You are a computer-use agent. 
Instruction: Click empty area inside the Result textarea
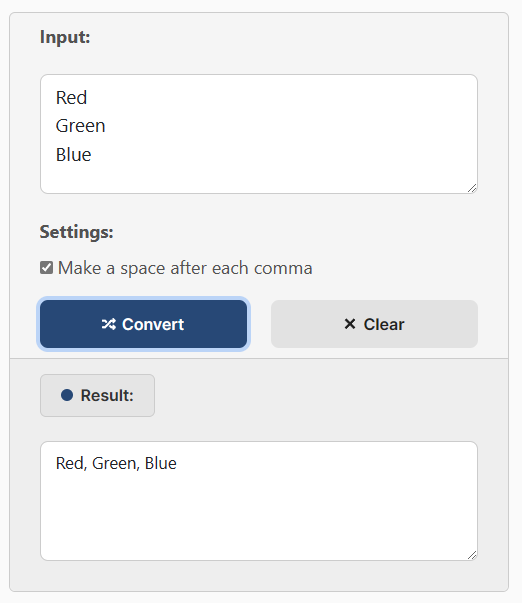pos(259,517)
